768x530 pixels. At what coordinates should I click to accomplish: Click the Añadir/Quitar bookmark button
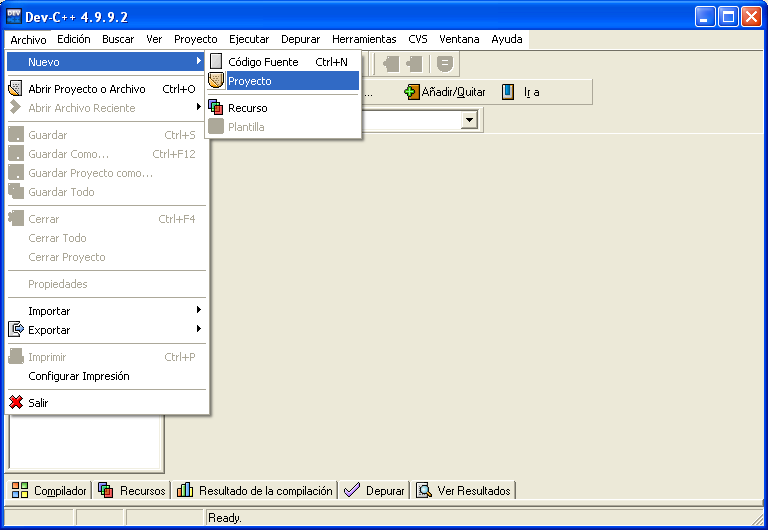click(x=445, y=92)
